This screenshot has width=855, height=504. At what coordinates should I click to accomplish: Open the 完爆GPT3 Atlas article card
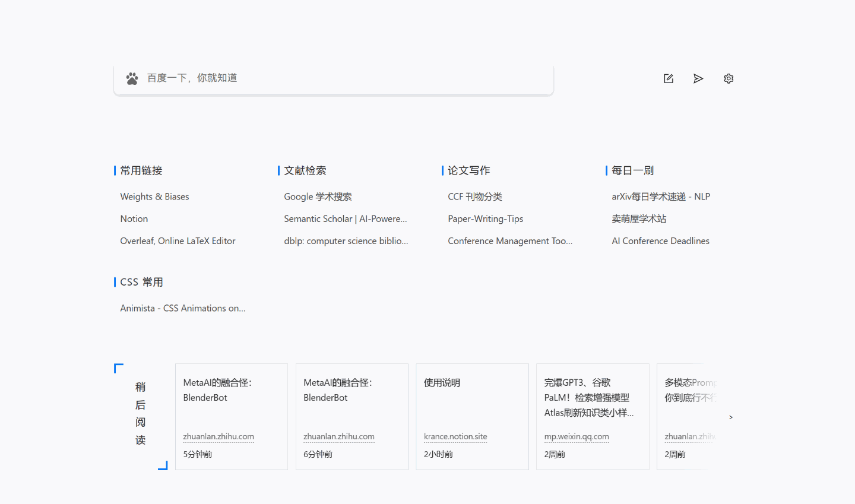[x=592, y=416]
